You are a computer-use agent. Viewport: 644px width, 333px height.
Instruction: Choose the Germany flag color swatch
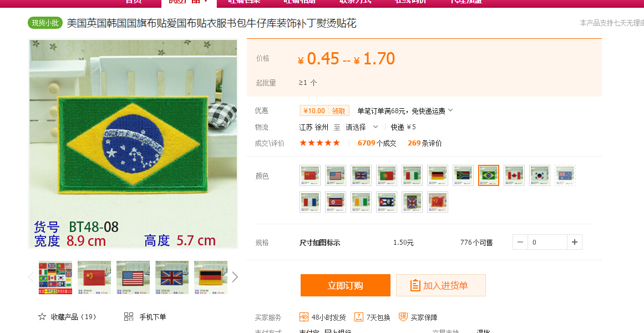(x=438, y=175)
